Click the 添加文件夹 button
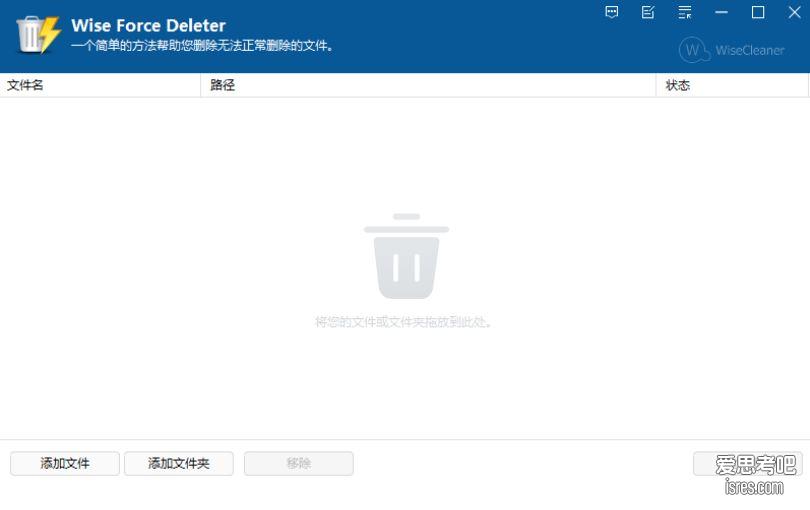The image size is (810, 510). 179,463
